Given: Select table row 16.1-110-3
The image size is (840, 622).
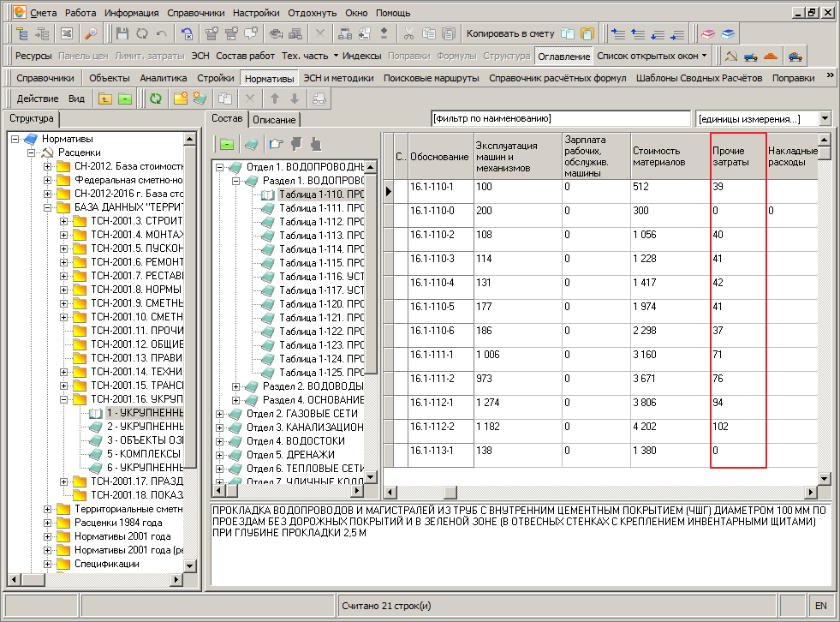Looking at the screenshot, I should coord(600,264).
